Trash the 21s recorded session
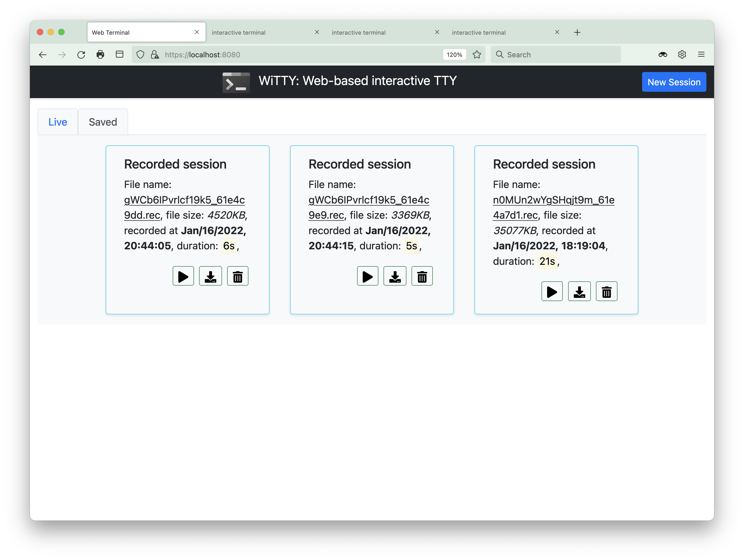The image size is (744, 560). pos(606,291)
